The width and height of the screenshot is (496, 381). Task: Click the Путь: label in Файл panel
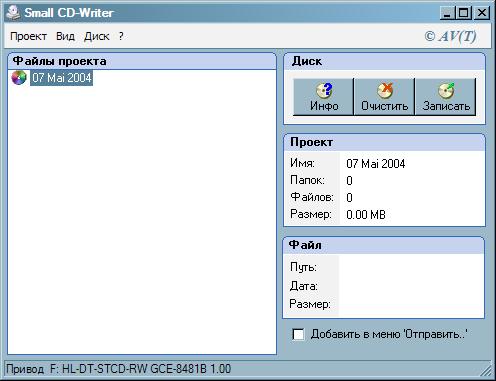(x=303, y=267)
